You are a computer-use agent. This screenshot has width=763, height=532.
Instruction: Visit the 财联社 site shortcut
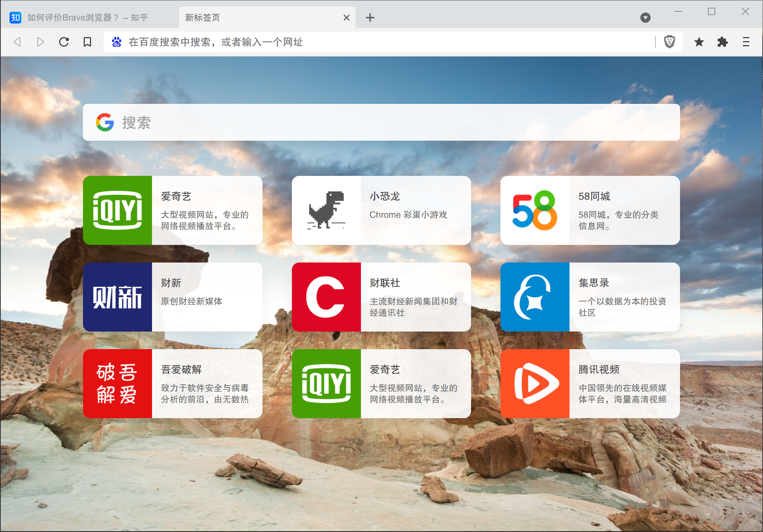381,297
